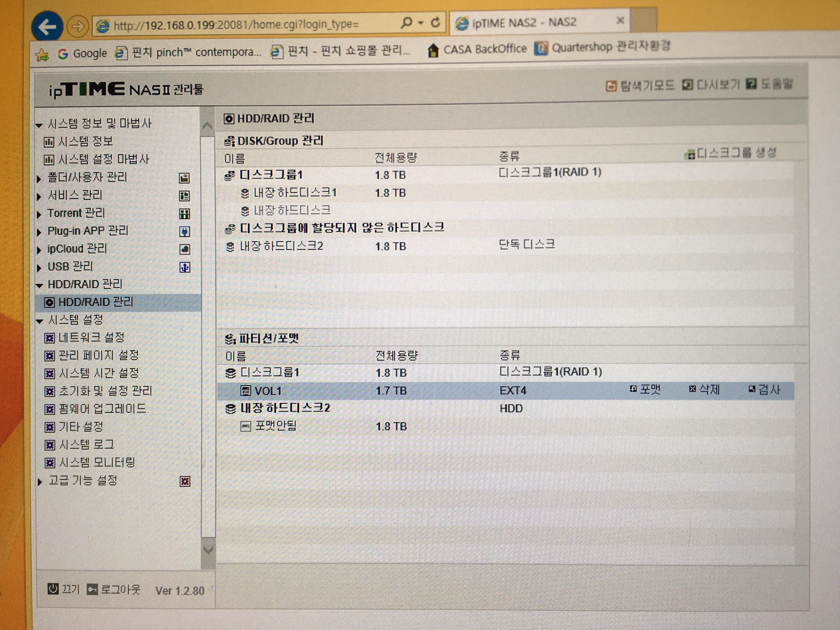The image size is (840, 630).
Task: Click 삭제 on the VOL1 row
Action: coord(704,390)
